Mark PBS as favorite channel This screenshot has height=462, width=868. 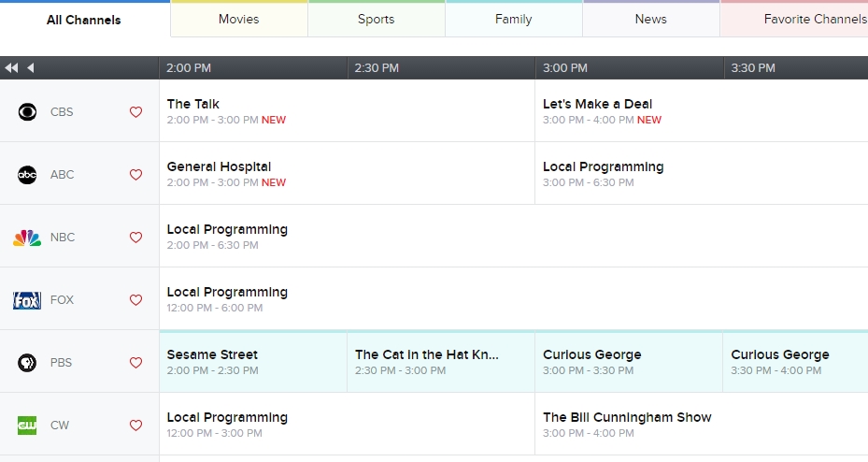pyautogui.click(x=135, y=363)
